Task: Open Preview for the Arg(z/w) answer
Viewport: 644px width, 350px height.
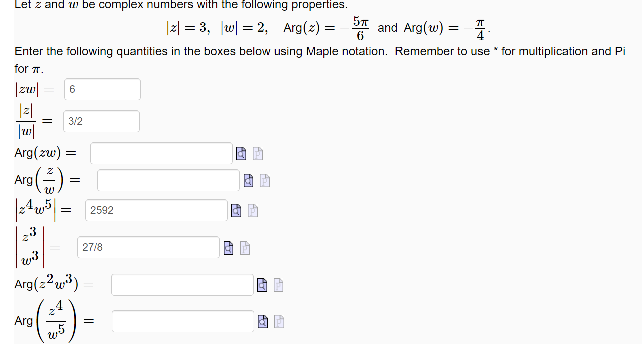Action: pos(248,181)
